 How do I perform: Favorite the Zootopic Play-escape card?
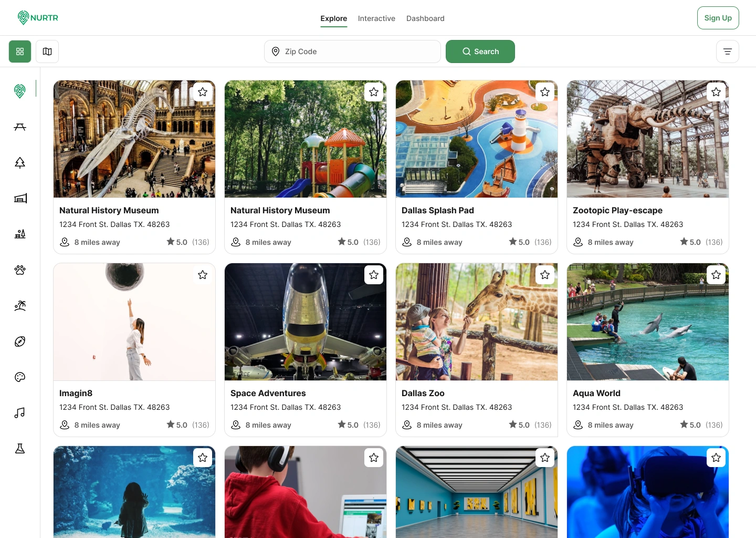[716, 92]
